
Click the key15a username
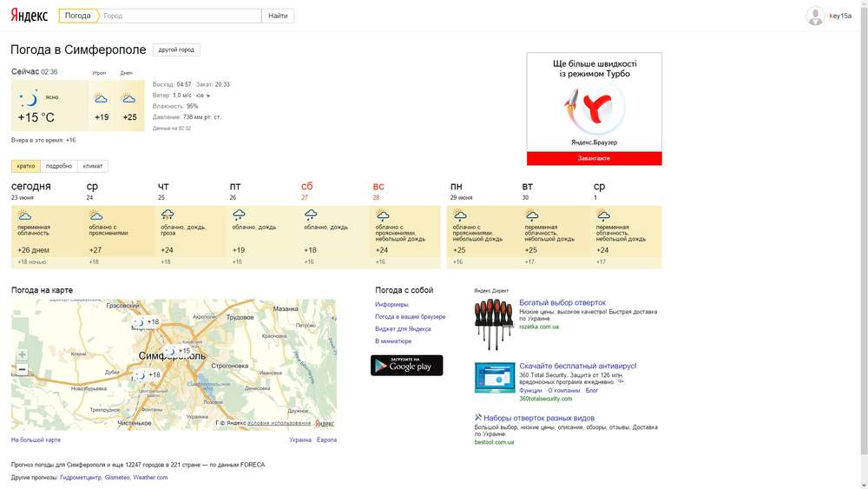[839, 16]
